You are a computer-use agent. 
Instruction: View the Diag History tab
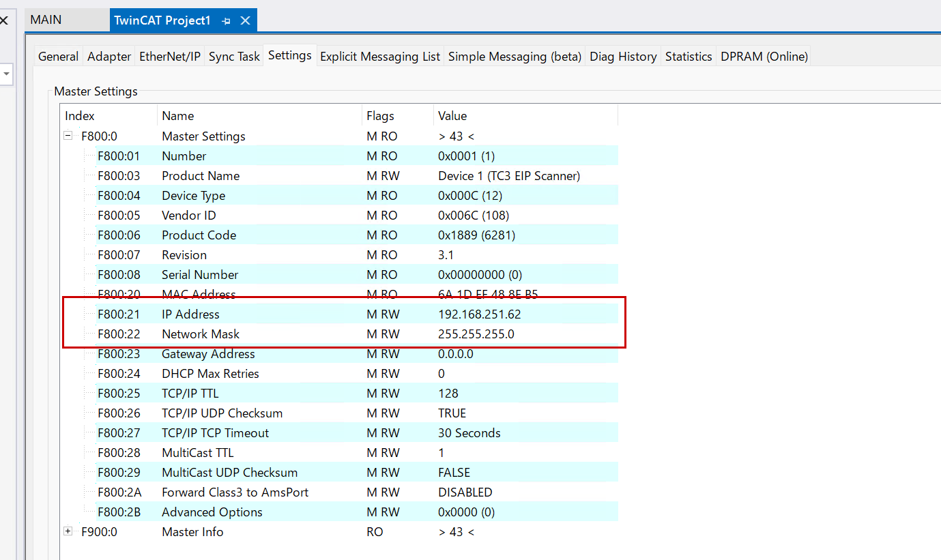pos(623,57)
